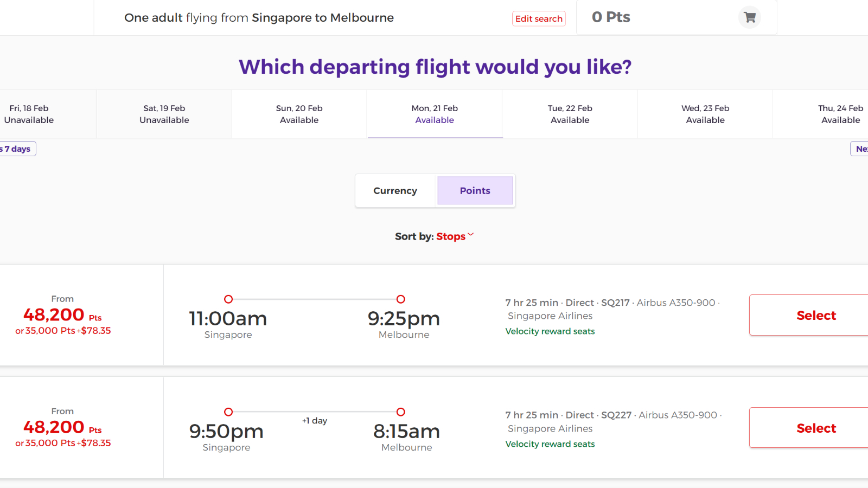Open the shopping cart icon
The image size is (868, 488).
click(750, 17)
